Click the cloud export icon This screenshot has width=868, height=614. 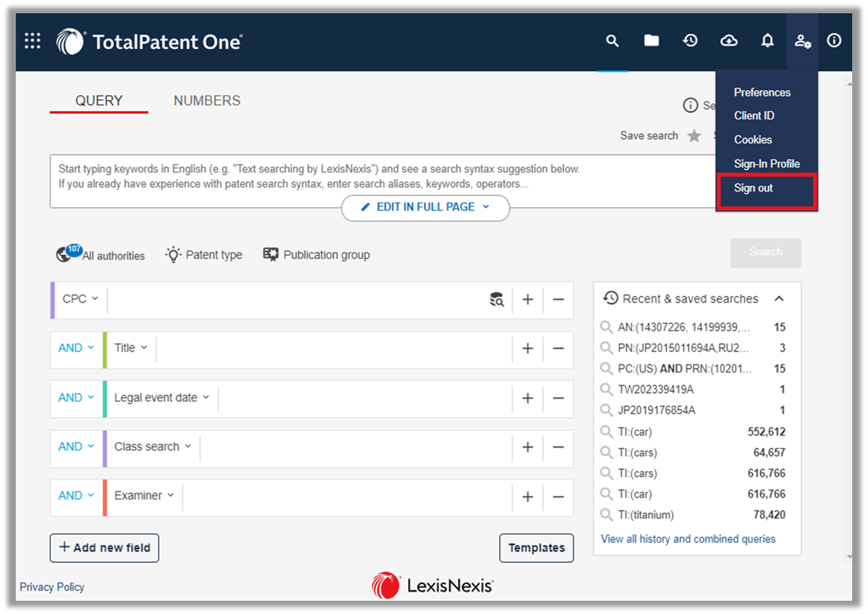[x=729, y=40]
